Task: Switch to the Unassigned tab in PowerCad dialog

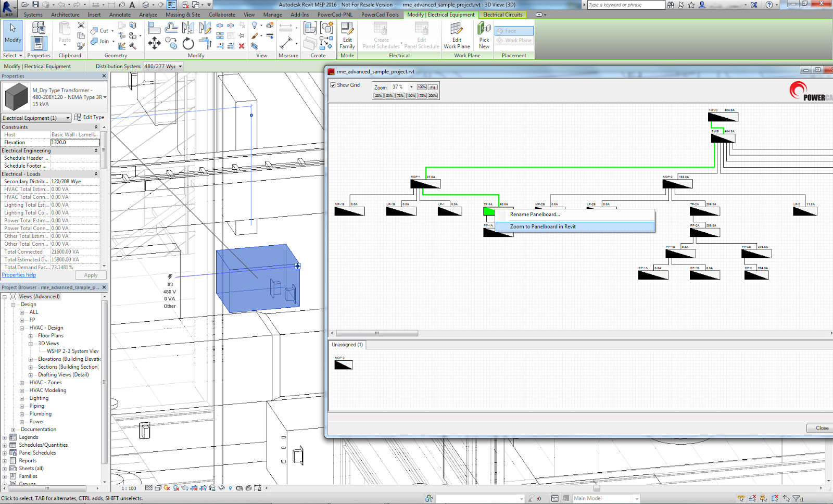Action: tap(347, 345)
